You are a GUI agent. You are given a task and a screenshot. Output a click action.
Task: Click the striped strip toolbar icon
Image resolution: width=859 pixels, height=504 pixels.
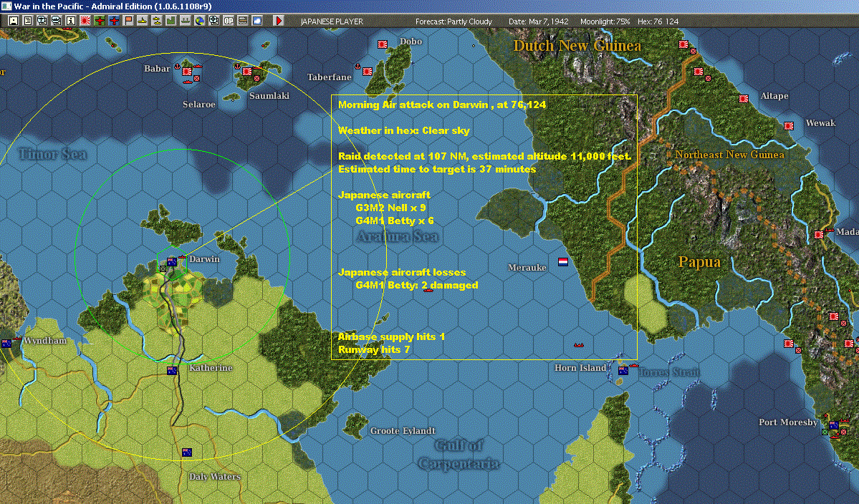(243, 21)
